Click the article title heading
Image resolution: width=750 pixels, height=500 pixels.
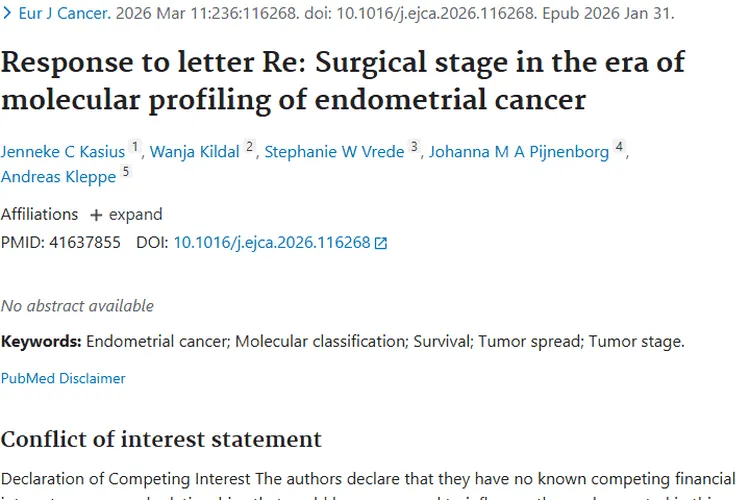[343, 80]
